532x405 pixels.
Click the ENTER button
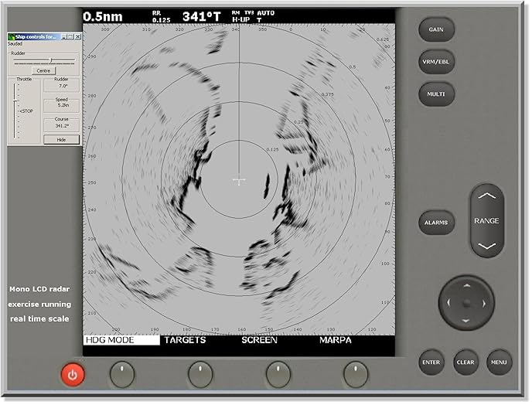[x=431, y=362]
